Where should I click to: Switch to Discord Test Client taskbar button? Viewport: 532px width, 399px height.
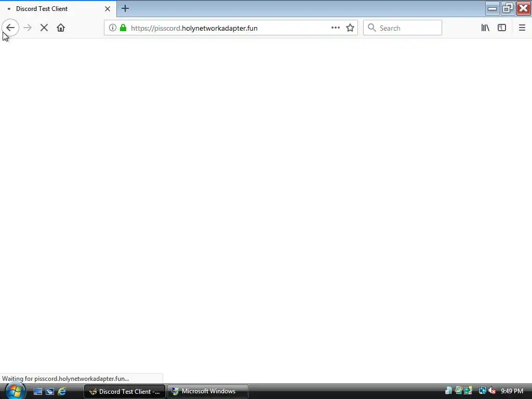tap(125, 392)
